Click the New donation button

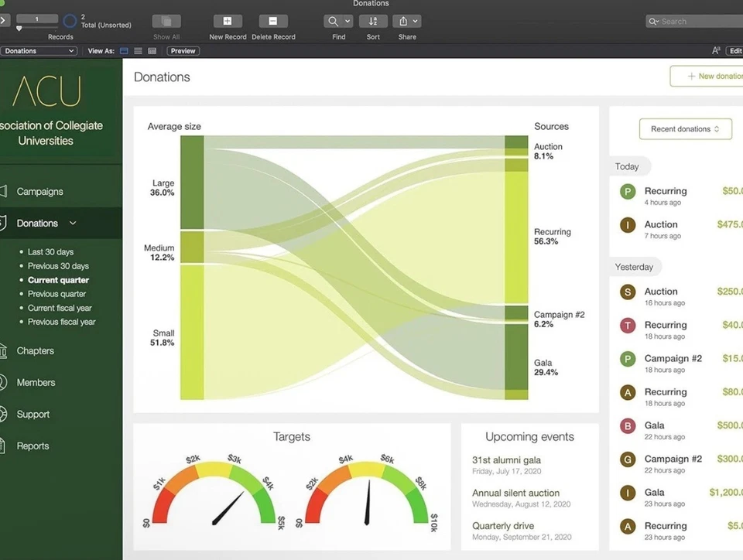707,77
